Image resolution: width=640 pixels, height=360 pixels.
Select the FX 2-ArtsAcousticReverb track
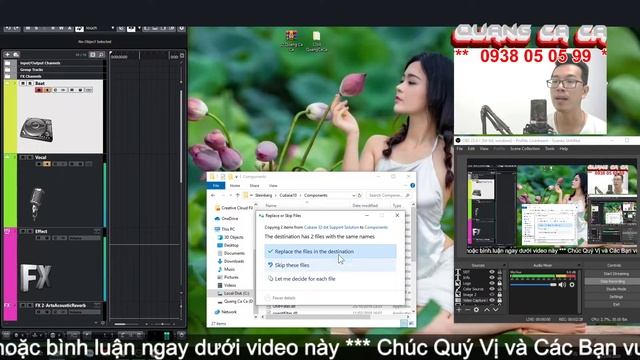tap(60, 305)
